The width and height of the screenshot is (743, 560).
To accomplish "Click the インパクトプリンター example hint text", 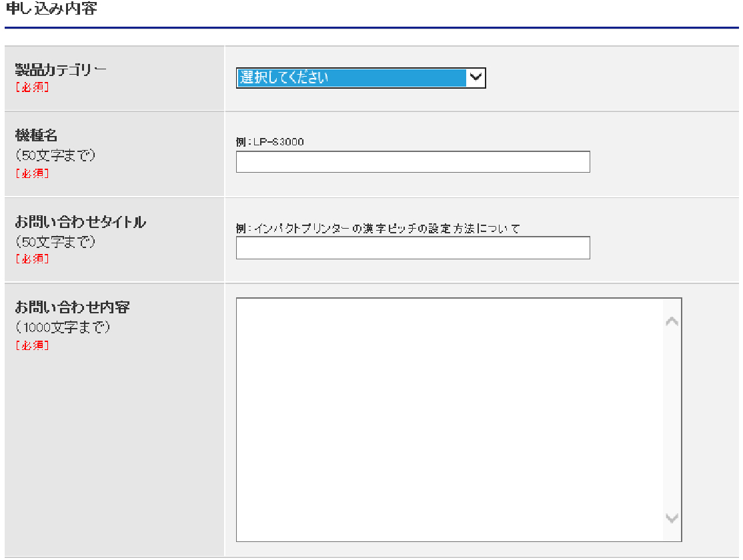I will click(378, 229).
